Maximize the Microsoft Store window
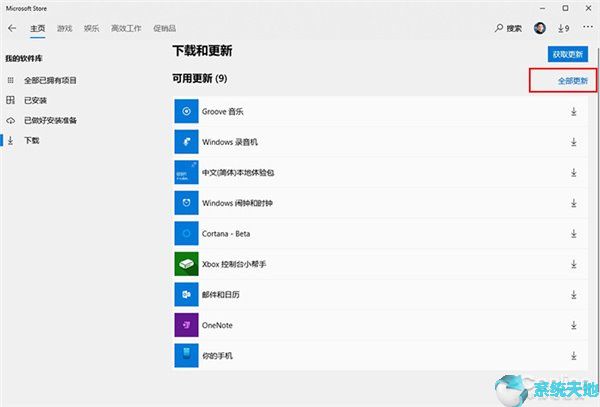600x407 pixels. pyautogui.click(x=565, y=8)
